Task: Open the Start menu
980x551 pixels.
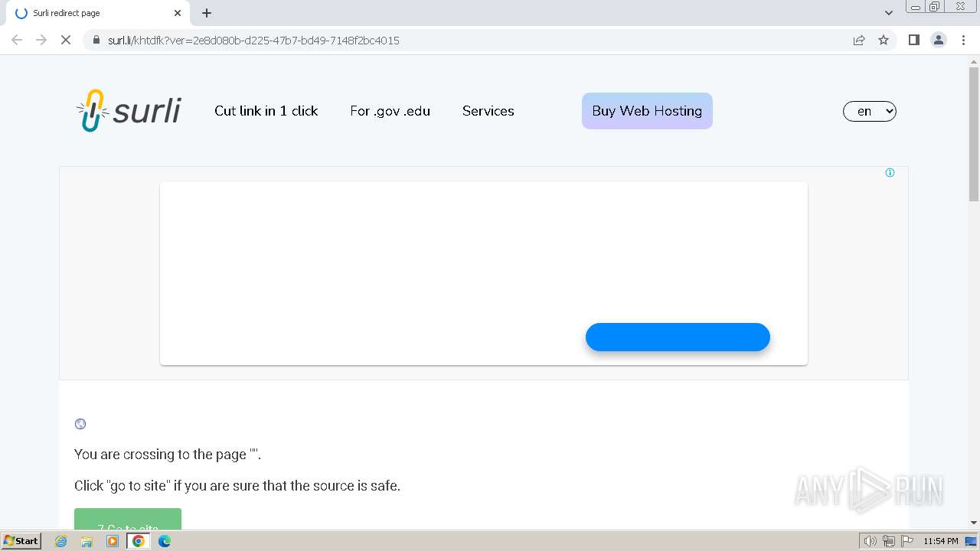Action: point(21,541)
